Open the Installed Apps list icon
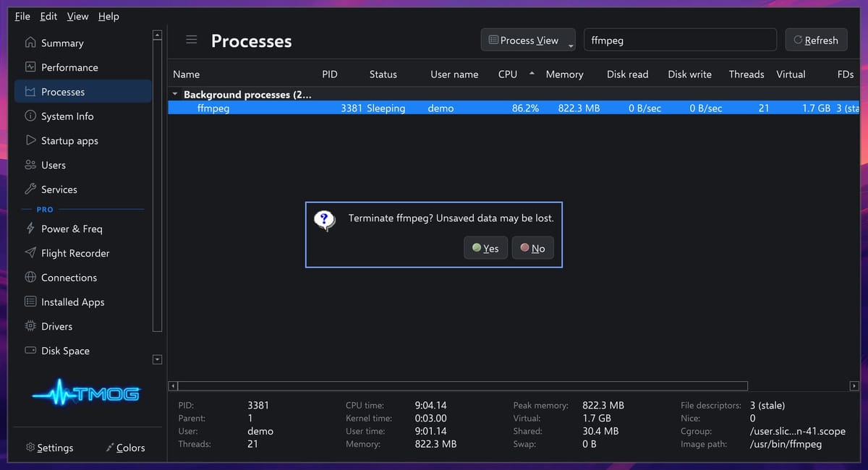 click(30, 302)
